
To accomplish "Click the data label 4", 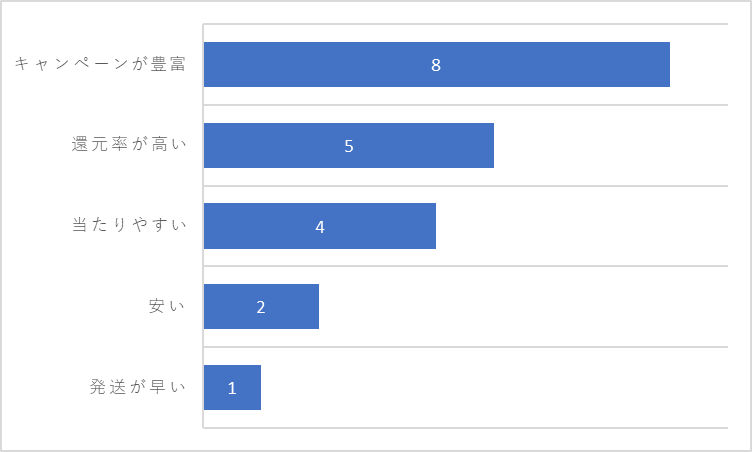I will [x=320, y=226].
